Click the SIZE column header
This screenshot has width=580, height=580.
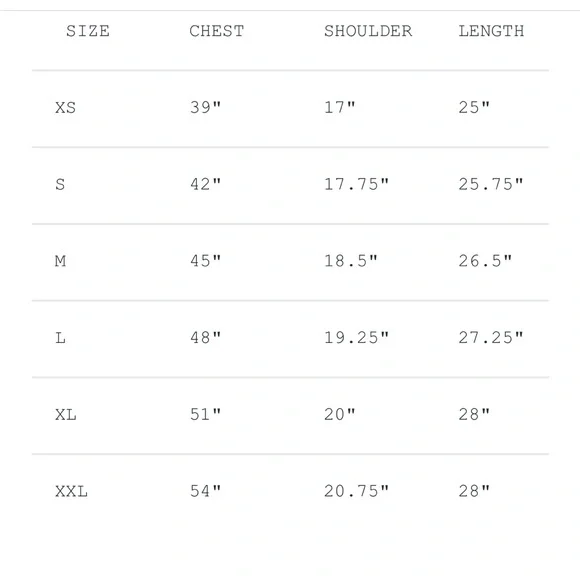point(88,31)
